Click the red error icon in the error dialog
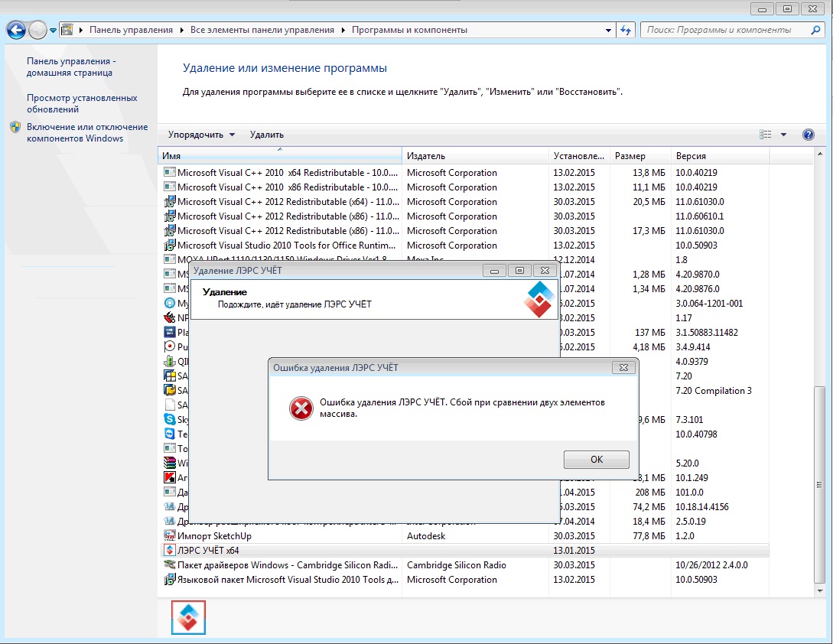Screen dimensions: 833x644 [x=301, y=408]
